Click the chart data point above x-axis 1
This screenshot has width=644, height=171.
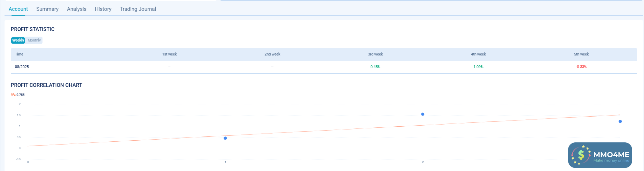tap(225, 138)
